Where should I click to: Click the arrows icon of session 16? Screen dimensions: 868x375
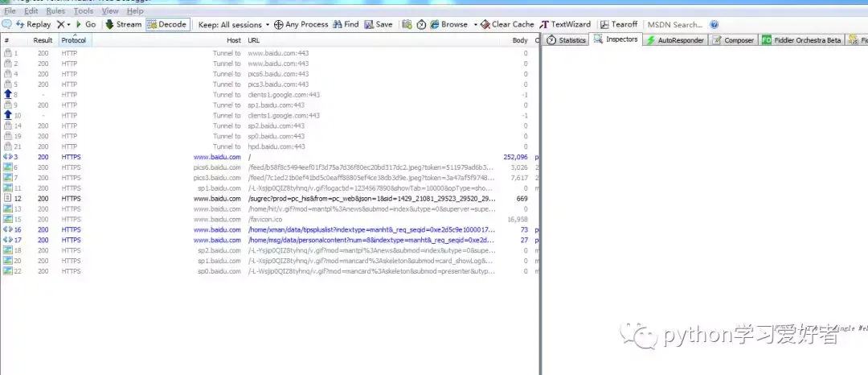tap(8, 230)
